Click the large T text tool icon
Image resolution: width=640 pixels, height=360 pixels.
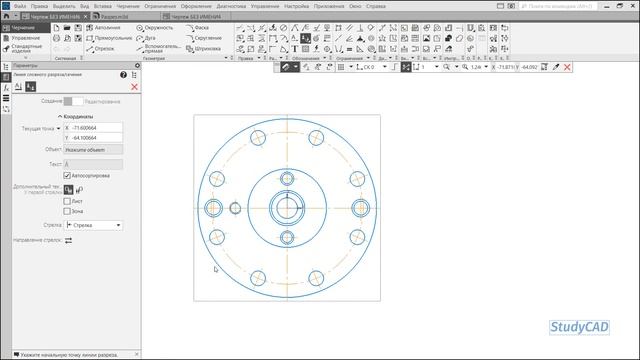coord(294,49)
